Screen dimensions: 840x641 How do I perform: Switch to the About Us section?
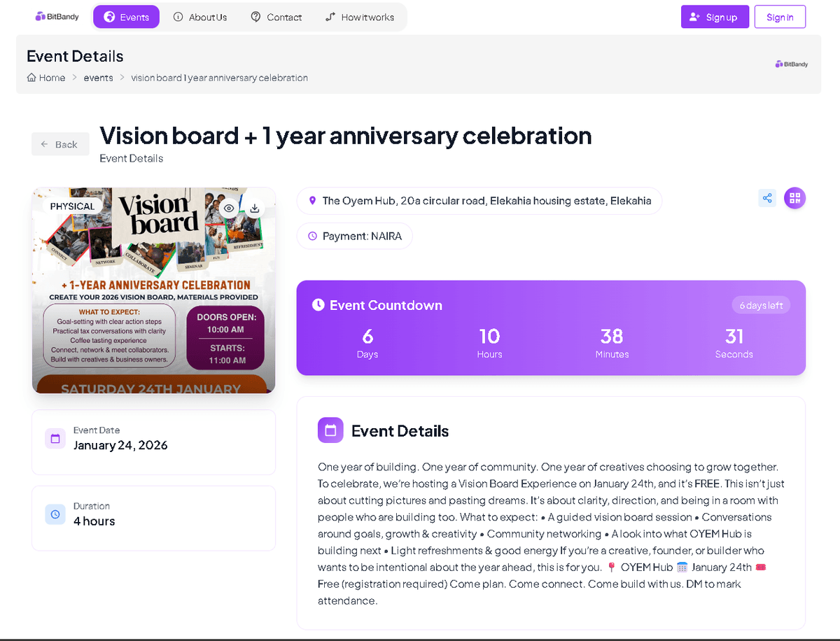coord(200,17)
